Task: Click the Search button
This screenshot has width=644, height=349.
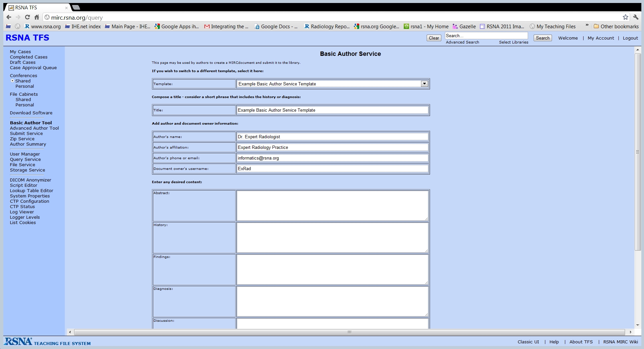Action: pos(543,38)
